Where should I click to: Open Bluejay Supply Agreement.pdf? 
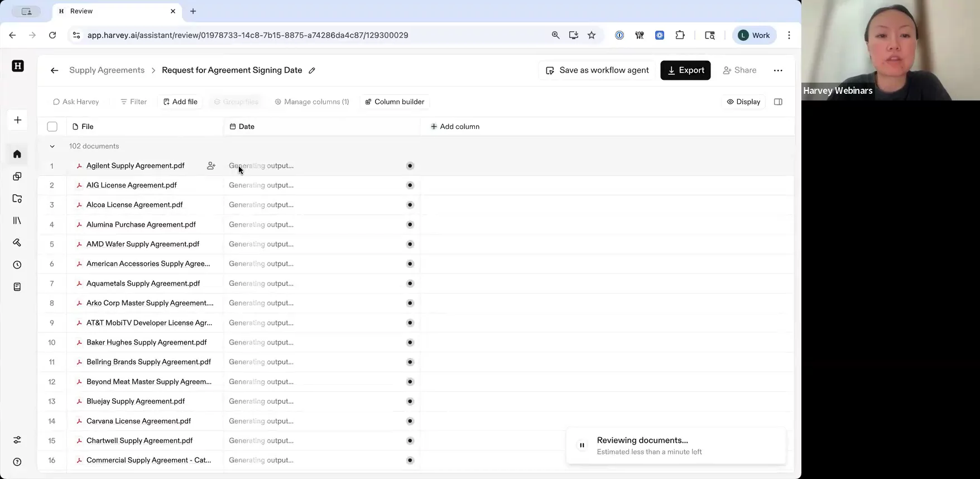click(136, 401)
